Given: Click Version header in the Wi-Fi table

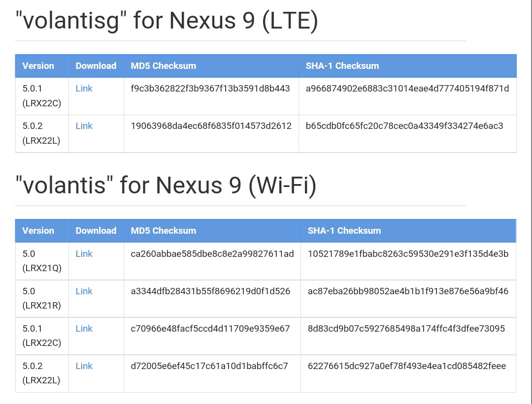Looking at the screenshot, I should (x=38, y=231).
